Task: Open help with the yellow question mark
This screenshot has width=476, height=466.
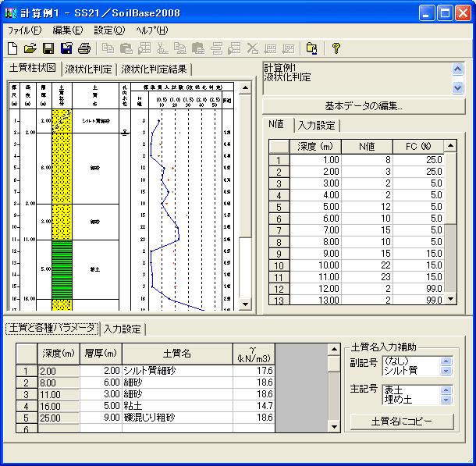Action: pos(336,48)
